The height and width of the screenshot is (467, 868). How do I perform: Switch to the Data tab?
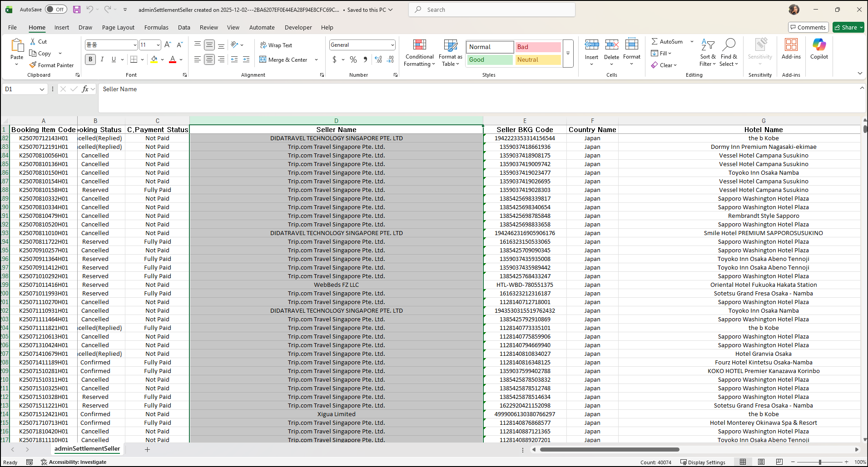click(x=184, y=28)
